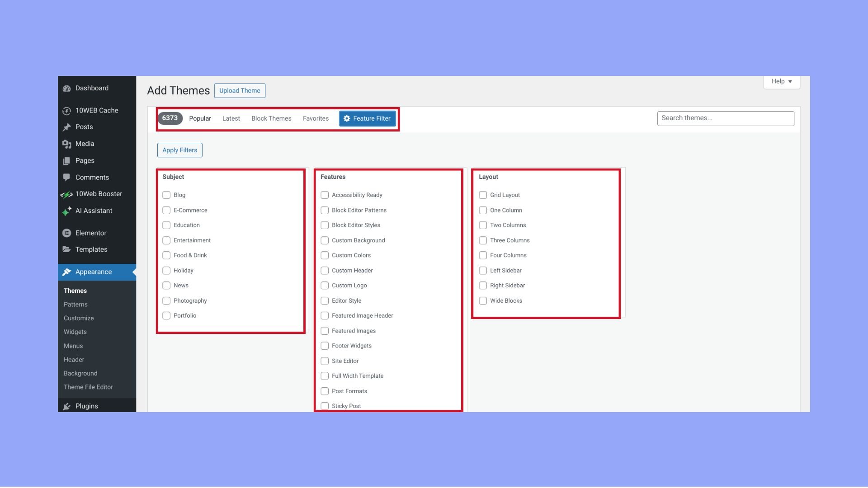Click the Elementor logo icon
This screenshot has width=868, height=488.
point(67,233)
